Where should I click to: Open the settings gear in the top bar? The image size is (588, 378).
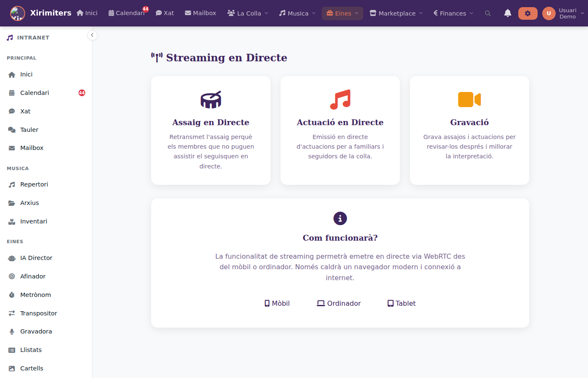coord(528,13)
